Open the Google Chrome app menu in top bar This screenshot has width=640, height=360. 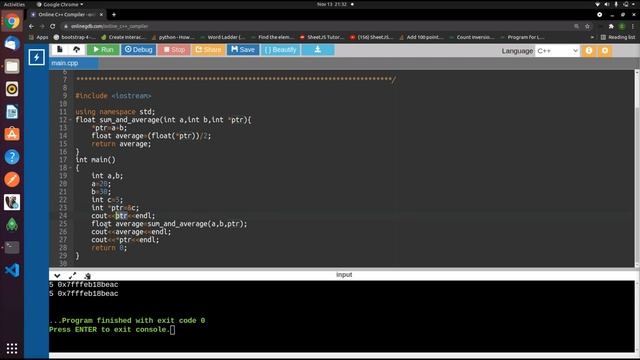pyautogui.click(x=60, y=4)
